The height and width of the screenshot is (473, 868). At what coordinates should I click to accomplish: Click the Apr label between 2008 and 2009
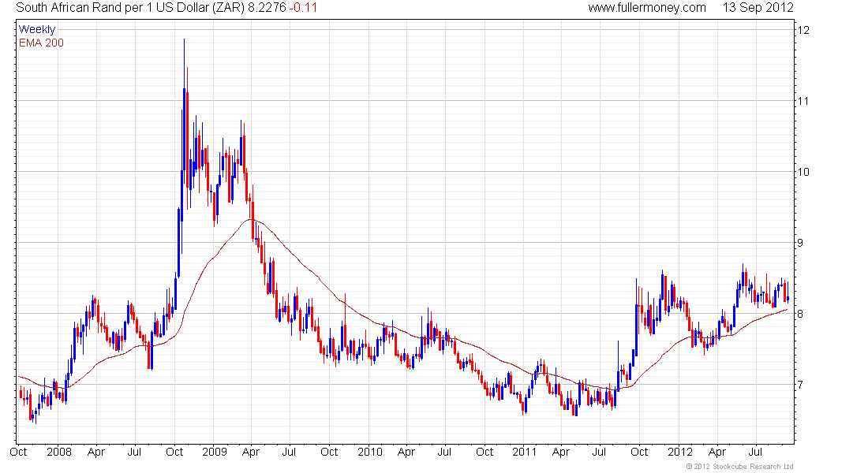coord(96,452)
